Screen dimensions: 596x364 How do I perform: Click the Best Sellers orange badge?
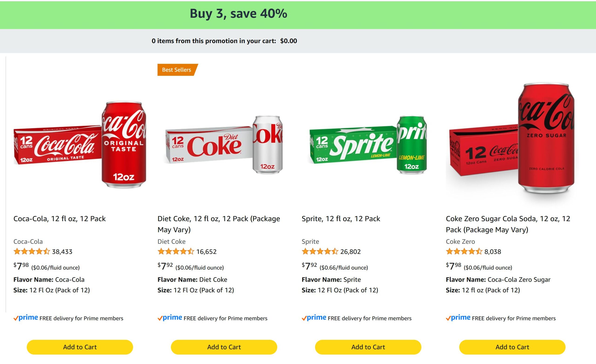pyautogui.click(x=177, y=70)
